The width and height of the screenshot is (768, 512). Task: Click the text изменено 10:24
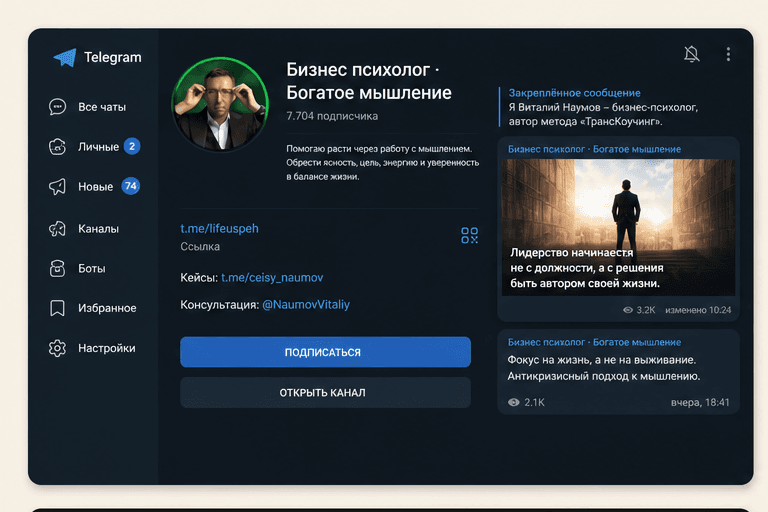698,310
